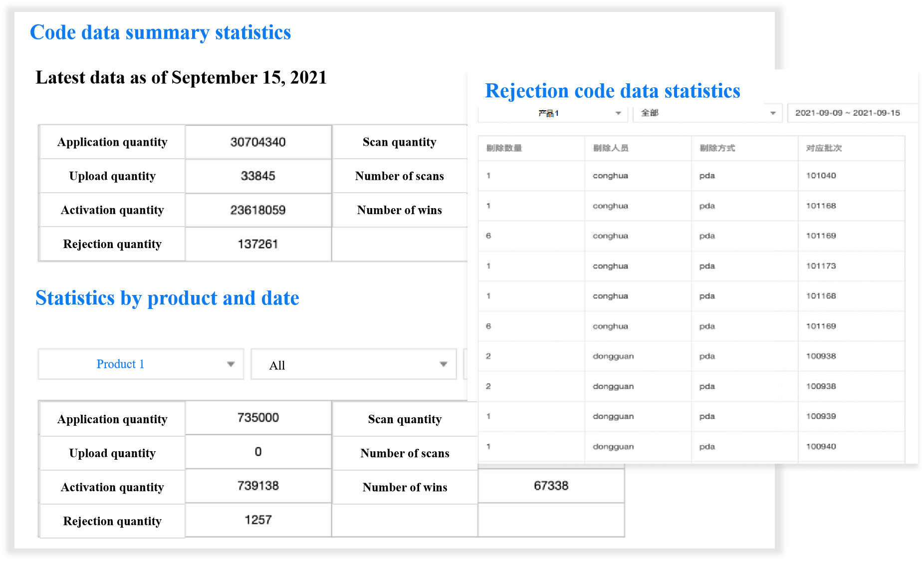924x562 pixels.
Task: Click the 剔除方式 column header
Action: click(717, 148)
